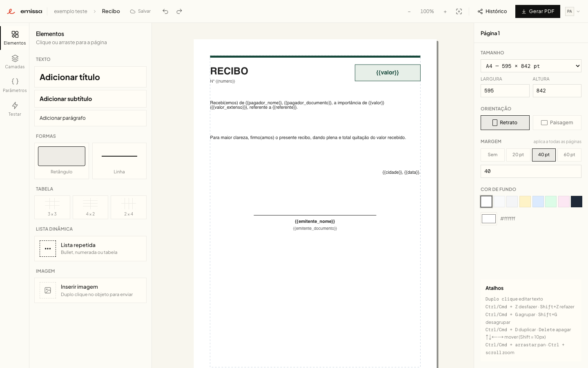
Task: Click the Altura height field
Action: click(557, 91)
